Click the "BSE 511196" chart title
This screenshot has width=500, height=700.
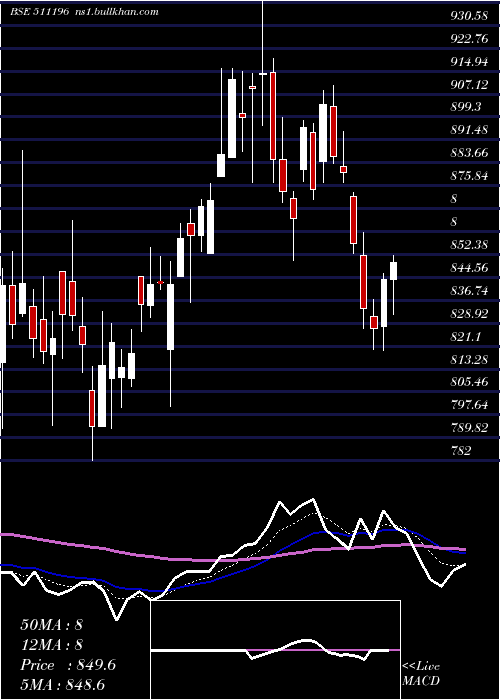(40, 12)
